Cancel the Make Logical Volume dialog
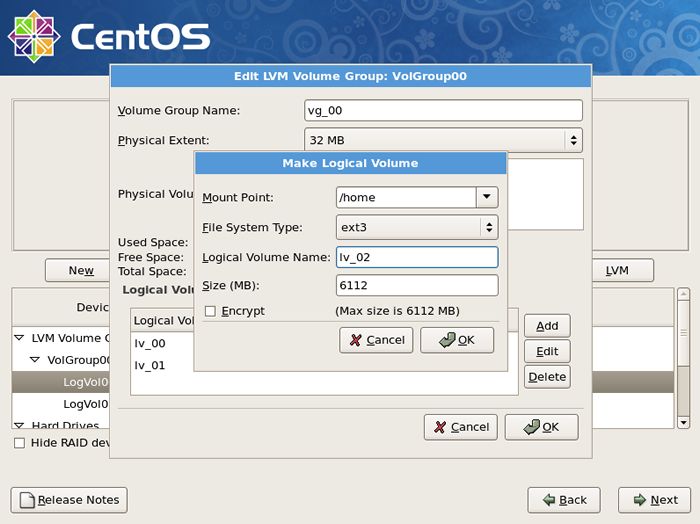Viewport: 700px width, 524px height. tap(376, 340)
